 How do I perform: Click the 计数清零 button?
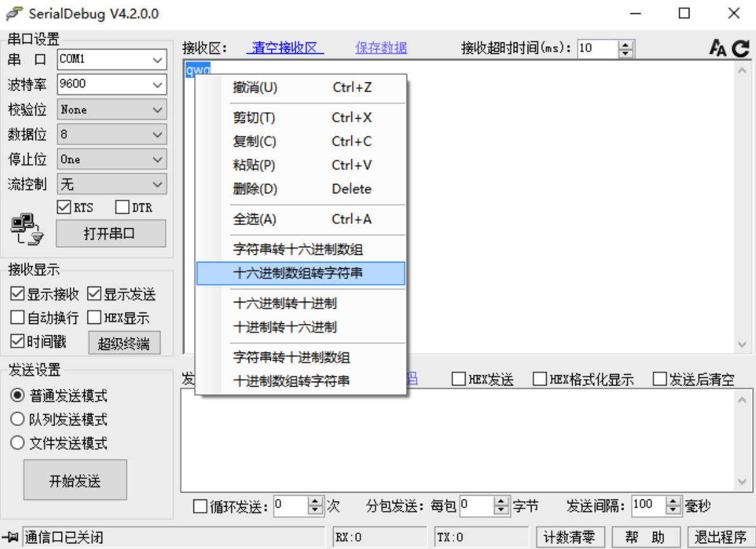tap(570, 537)
